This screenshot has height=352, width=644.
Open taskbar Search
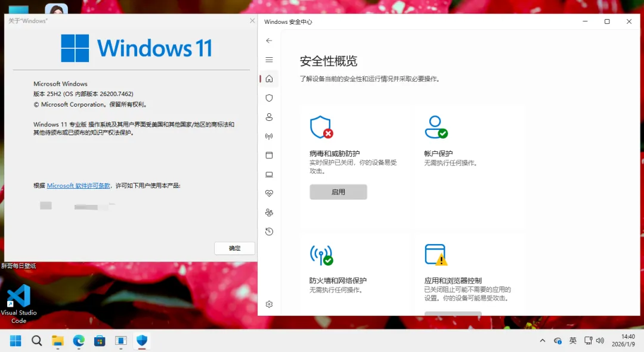click(36, 341)
